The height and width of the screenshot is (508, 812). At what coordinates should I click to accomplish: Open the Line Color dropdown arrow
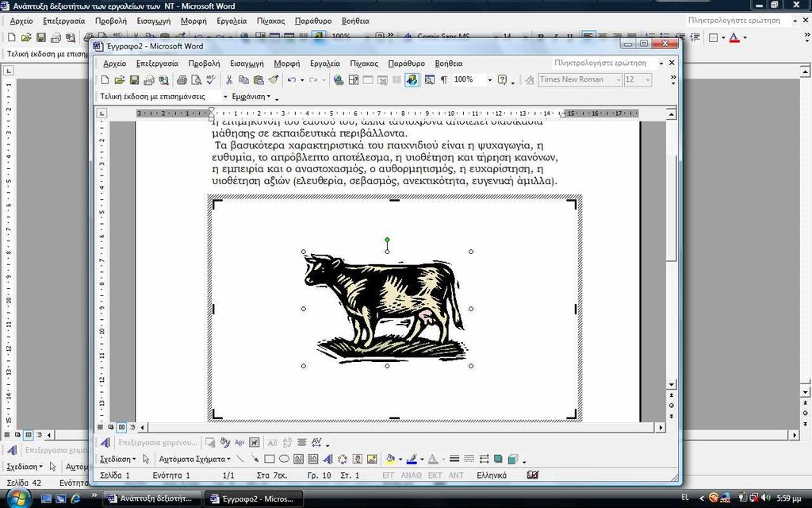click(x=422, y=460)
